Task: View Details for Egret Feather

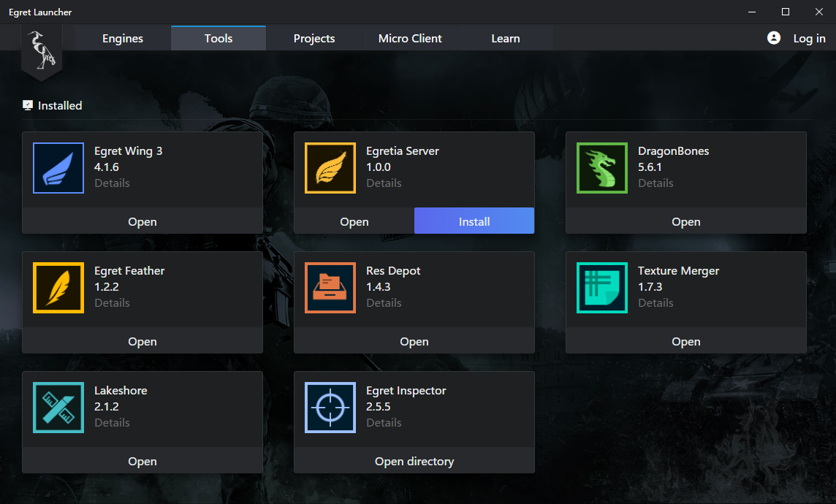Action: pyautogui.click(x=112, y=302)
